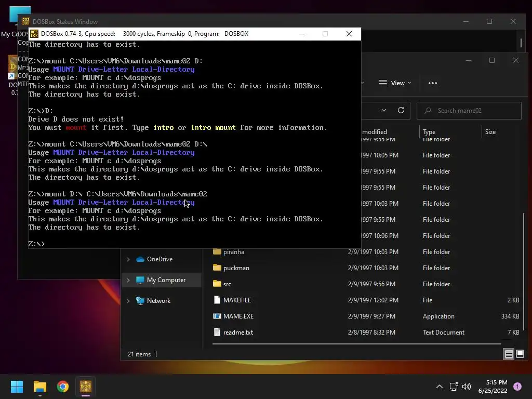Screen dimensions: 532x399
Task: Click the piranha folder icon
Action: click(x=217, y=252)
